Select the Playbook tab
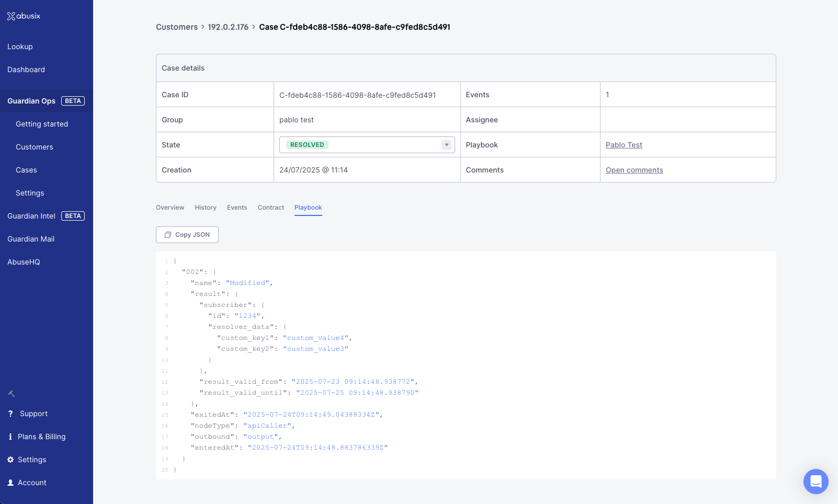The width and height of the screenshot is (838, 504). coord(308,208)
